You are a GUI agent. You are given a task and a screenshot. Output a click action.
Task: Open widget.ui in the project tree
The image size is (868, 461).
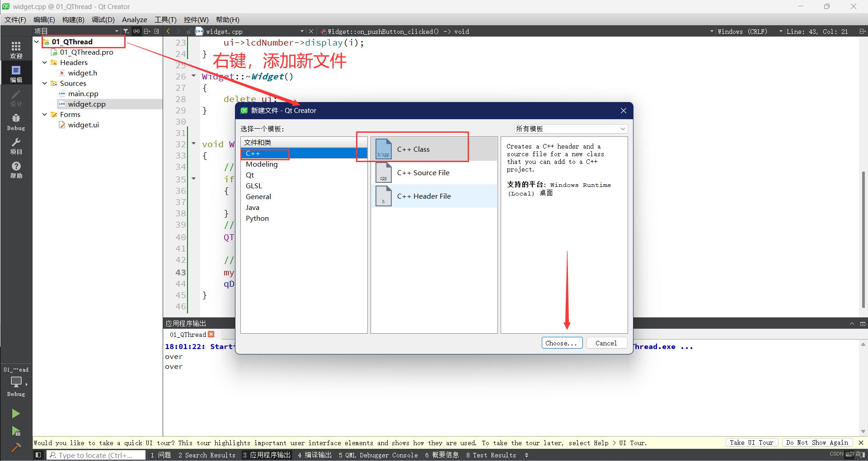[x=83, y=125]
